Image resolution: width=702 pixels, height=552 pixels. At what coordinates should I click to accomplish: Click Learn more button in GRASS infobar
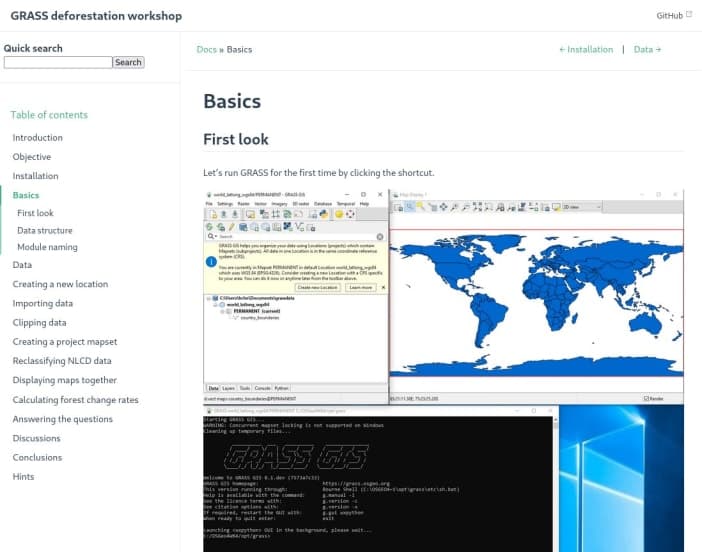point(361,287)
